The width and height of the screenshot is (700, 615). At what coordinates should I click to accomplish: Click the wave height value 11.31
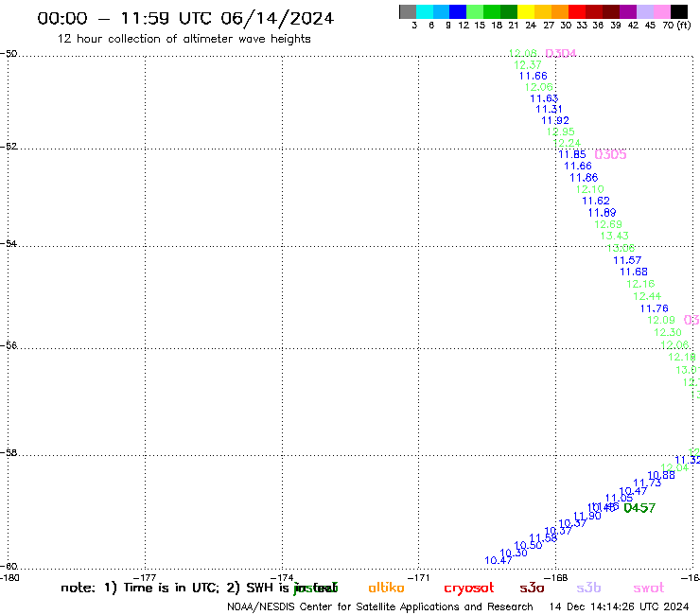(549, 110)
